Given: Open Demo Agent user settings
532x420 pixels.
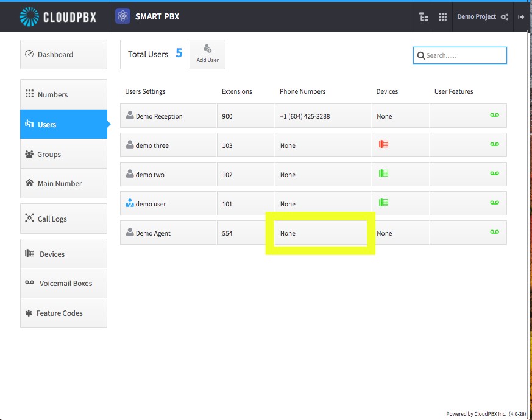Looking at the screenshot, I should click(x=169, y=233).
